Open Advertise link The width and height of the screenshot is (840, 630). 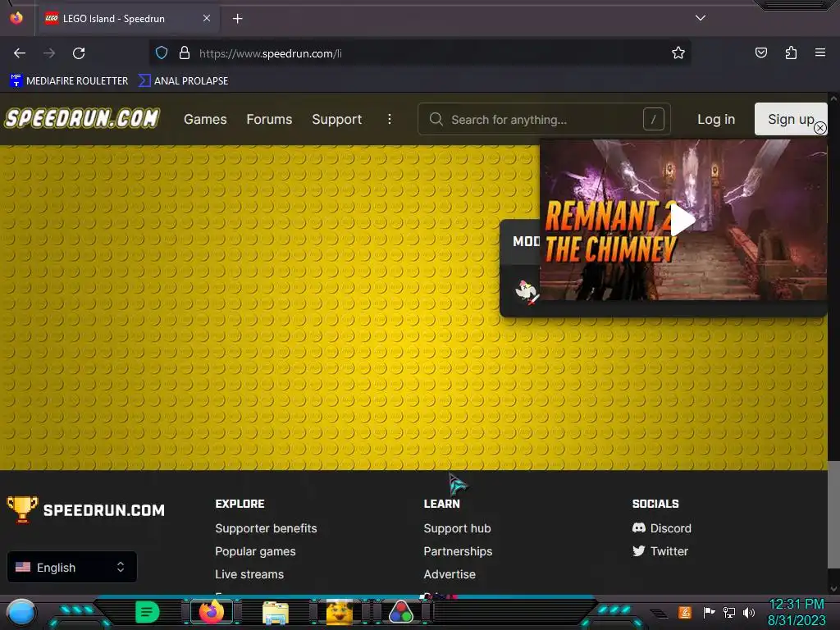[x=450, y=574]
